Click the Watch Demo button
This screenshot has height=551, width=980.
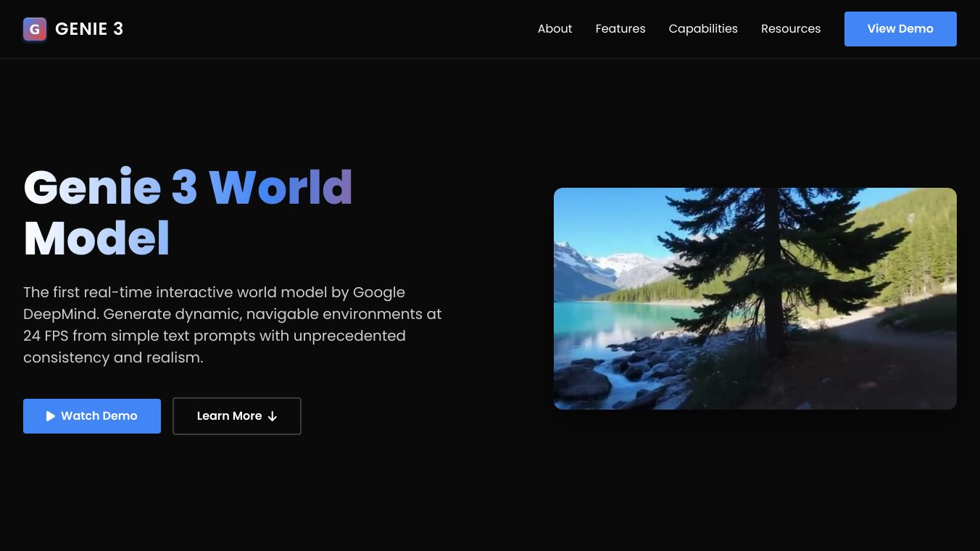tap(92, 416)
